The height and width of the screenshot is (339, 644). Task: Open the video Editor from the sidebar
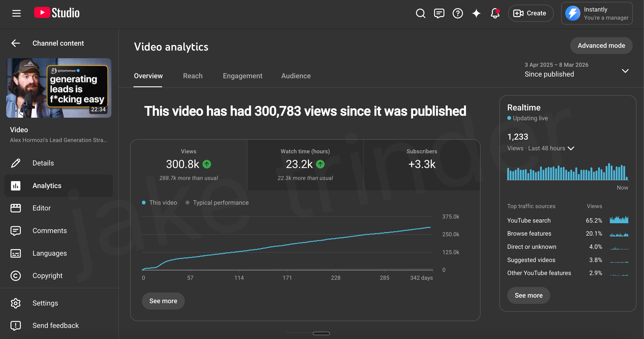pos(42,208)
